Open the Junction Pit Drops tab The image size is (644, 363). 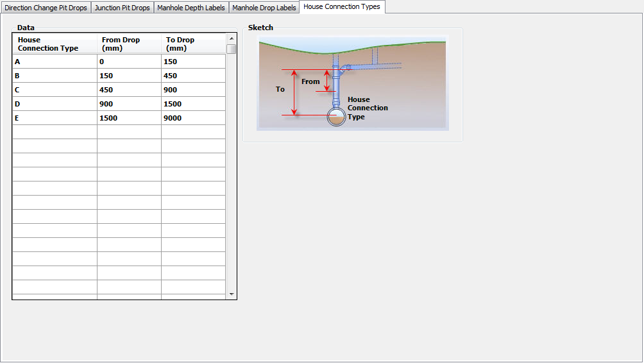point(122,8)
